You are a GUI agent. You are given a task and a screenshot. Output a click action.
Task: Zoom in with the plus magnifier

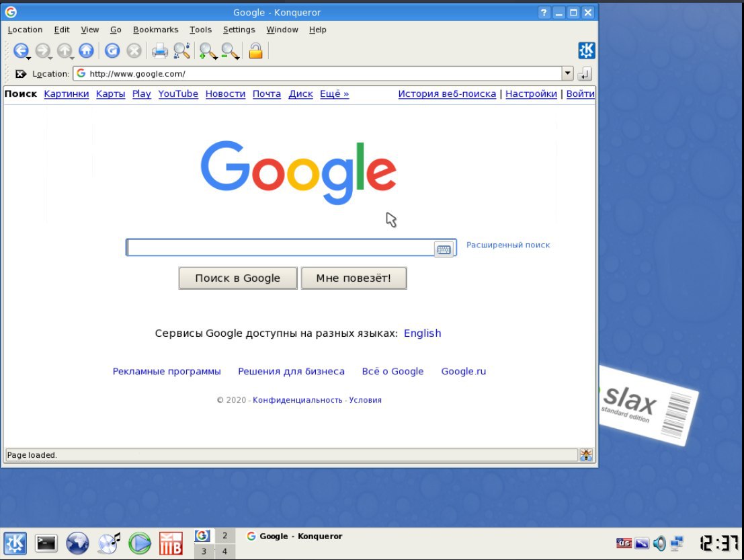[206, 50]
